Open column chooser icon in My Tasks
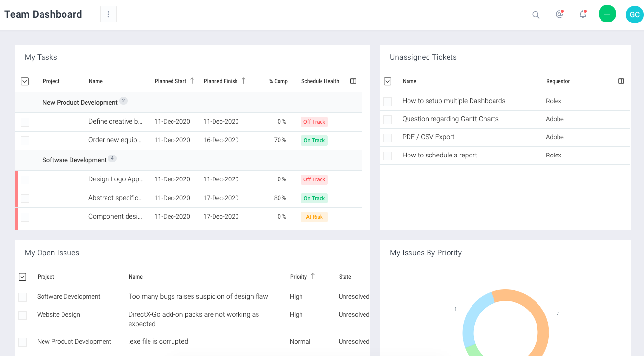Image resolution: width=644 pixels, height=356 pixels. 353,81
